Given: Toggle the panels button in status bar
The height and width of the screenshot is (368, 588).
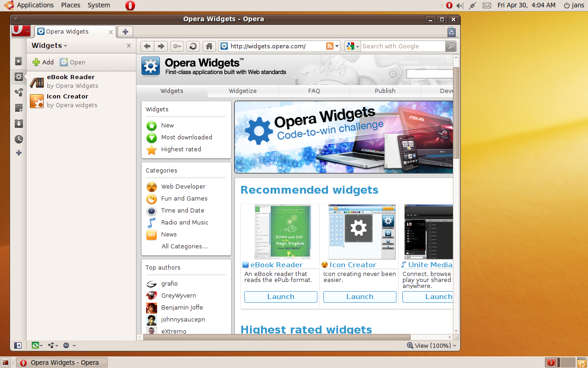Looking at the screenshot, I should click(x=18, y=345).
